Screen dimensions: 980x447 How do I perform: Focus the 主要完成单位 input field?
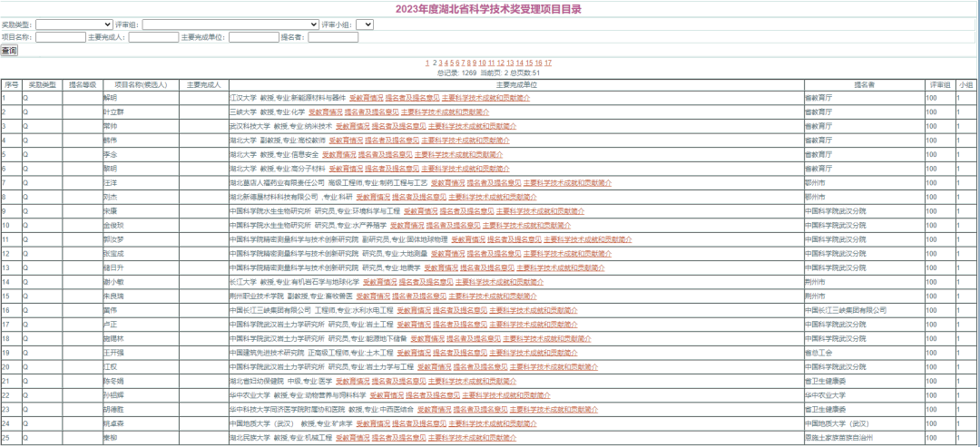(254, 37)
